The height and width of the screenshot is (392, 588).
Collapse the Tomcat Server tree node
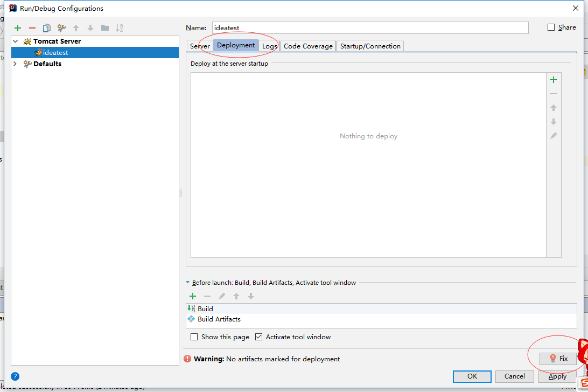tap(16, 41)
